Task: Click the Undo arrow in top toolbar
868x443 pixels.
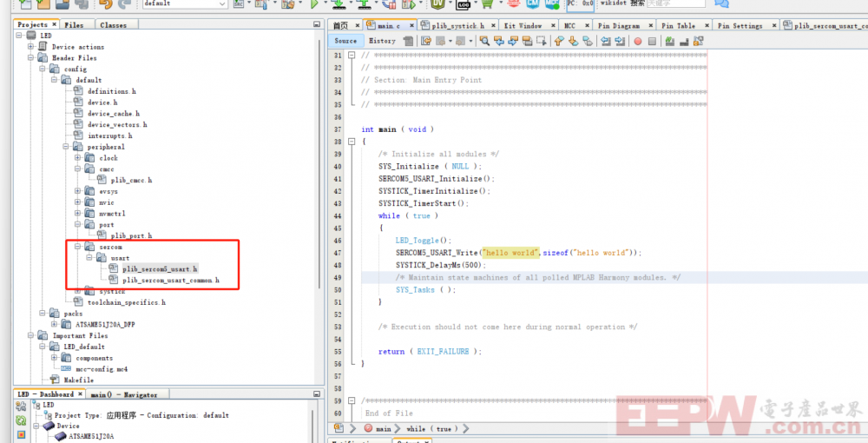Action: point(105,3)
